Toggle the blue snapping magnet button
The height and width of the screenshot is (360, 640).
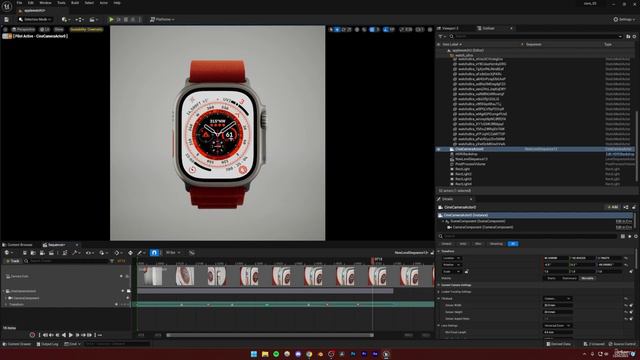point(154,253)
